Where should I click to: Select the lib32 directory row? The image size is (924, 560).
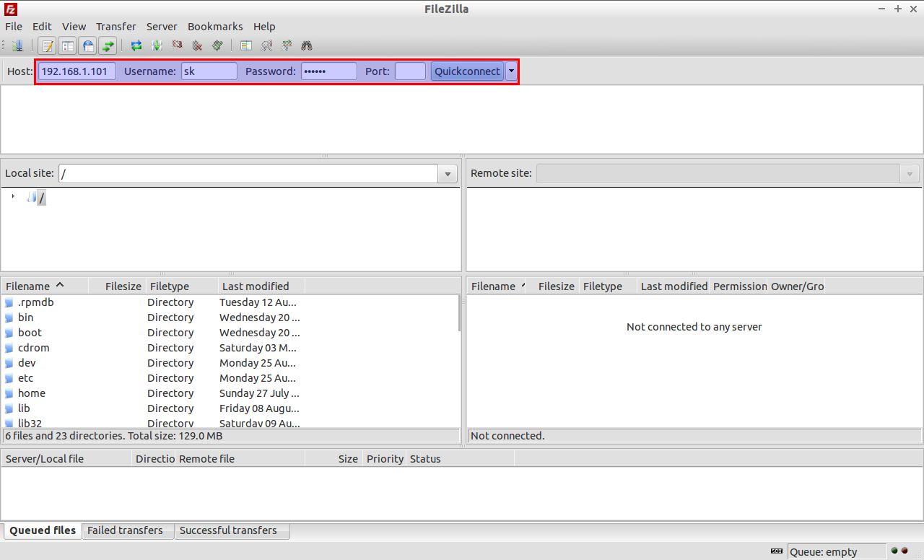coord(230,423)
